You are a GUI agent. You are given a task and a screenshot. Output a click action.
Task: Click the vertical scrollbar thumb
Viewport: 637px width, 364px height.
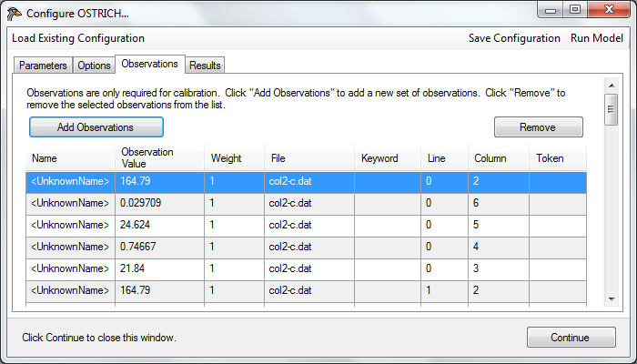[x=612, y=109]
